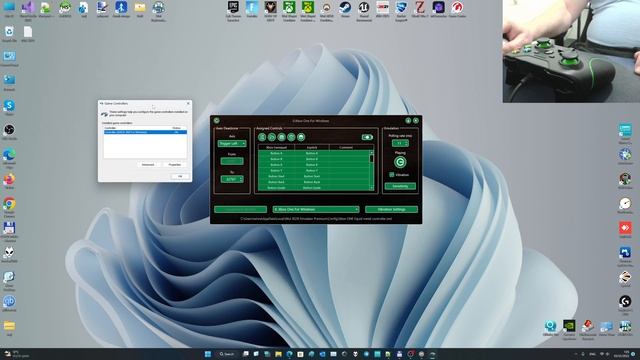Open the Fortnite desktop icon

coord(252,10)
